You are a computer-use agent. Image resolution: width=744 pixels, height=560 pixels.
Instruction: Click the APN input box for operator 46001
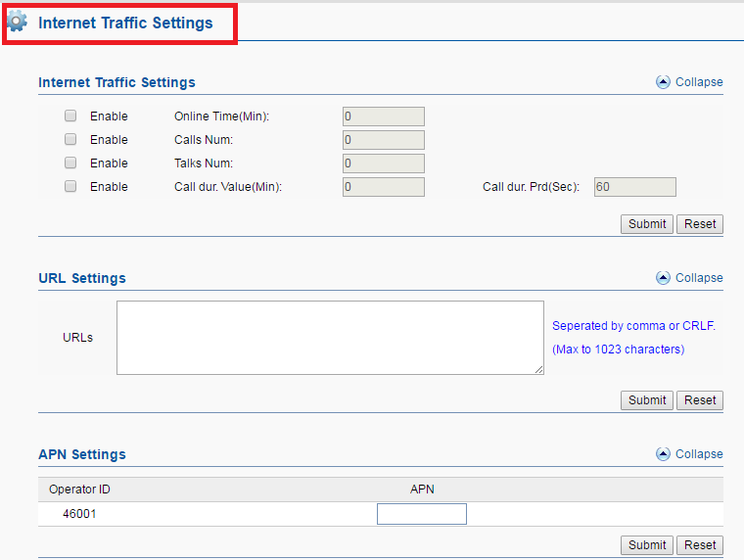click(x=422, y=514)
